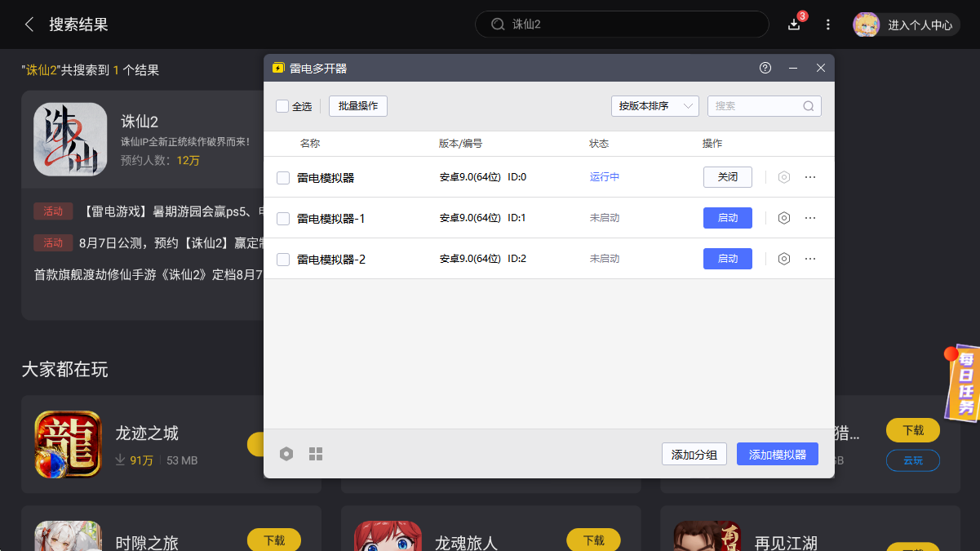
Task: Switch to grid view icon at bottom
Action: [316, 454]
